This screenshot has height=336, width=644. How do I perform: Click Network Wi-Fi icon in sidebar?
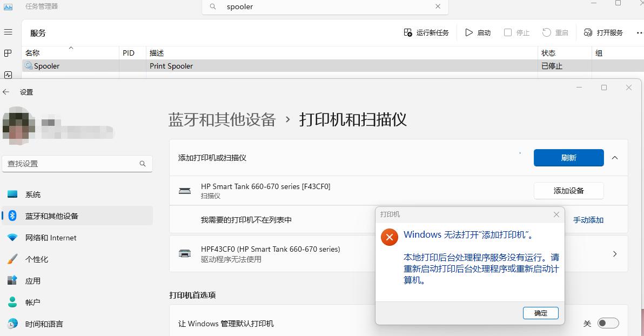pos(12,238)
